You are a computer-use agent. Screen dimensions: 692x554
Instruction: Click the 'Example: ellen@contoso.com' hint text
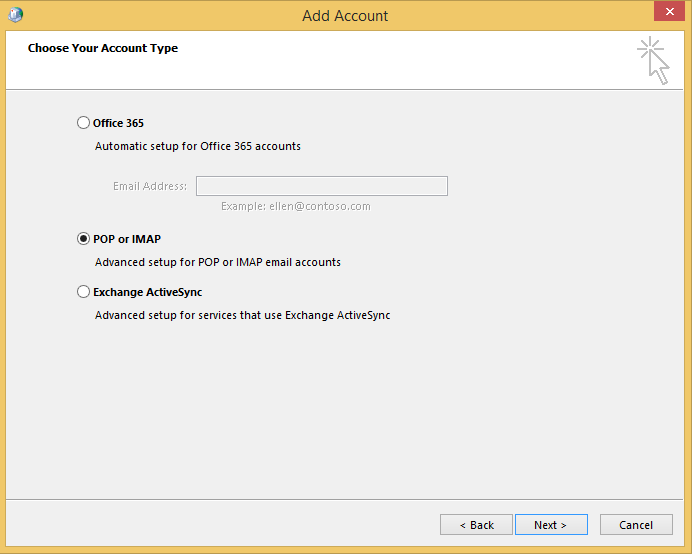[x=296, y=206]
